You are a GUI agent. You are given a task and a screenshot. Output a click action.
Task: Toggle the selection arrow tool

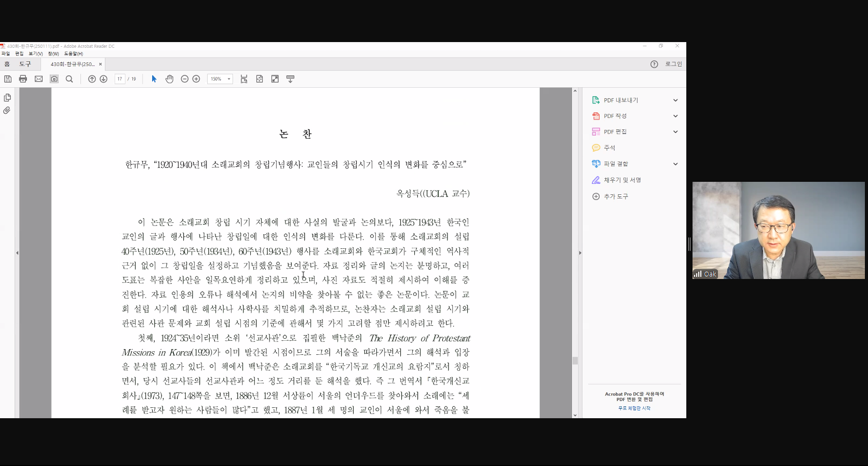pos(154,79)
